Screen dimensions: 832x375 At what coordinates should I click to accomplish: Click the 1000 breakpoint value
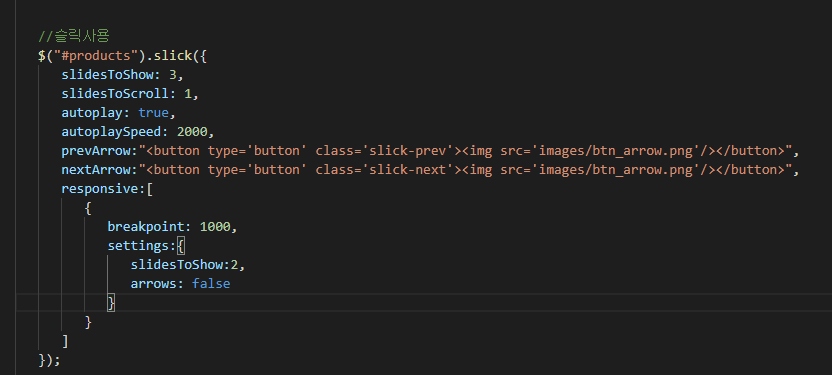click(x=215, y=227)
